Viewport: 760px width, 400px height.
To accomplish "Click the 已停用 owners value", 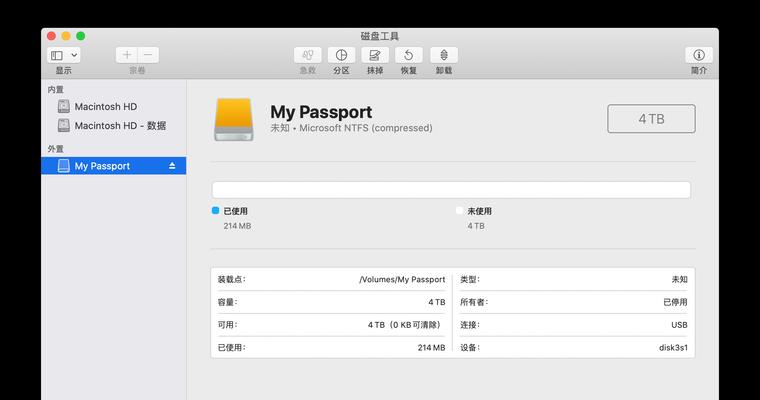I will [675, 302].
